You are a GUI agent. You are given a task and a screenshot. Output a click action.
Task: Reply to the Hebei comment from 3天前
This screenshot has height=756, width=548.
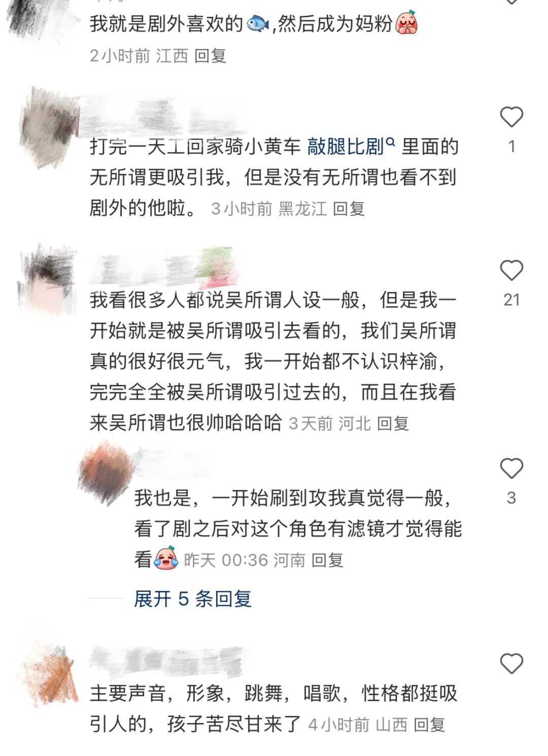coord(393,423)
